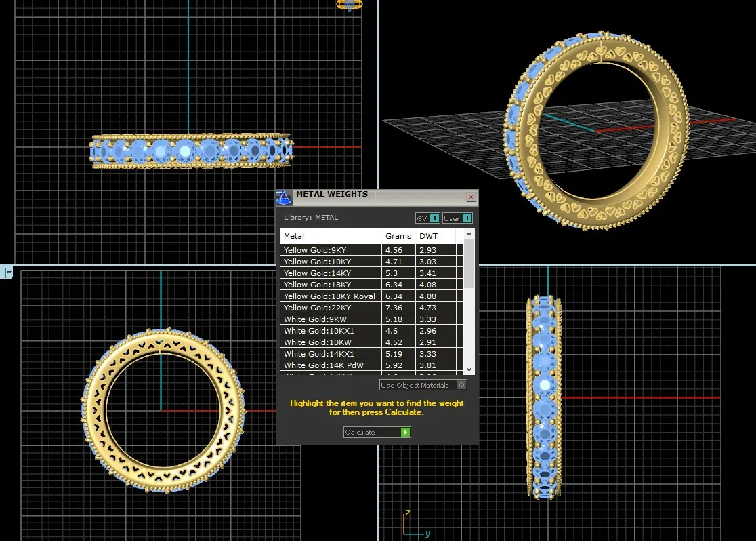Click the 3.81 DWT value

point(427,365)
